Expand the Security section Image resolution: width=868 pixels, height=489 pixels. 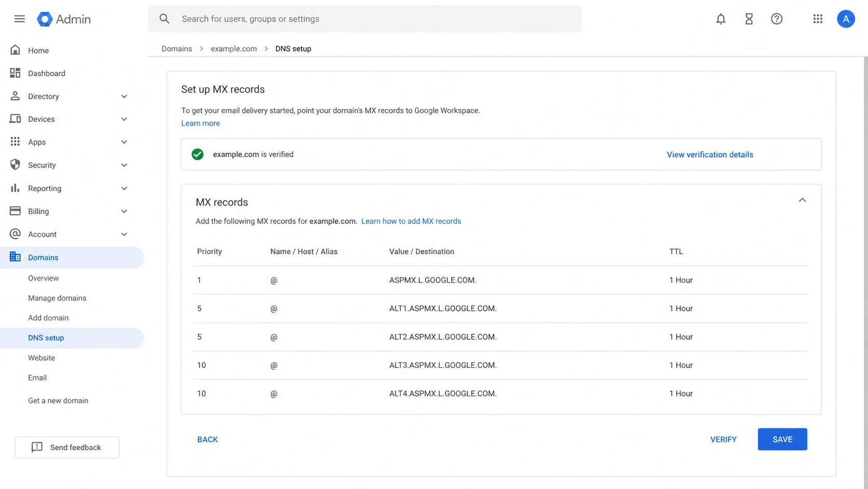tap(124, 165)
